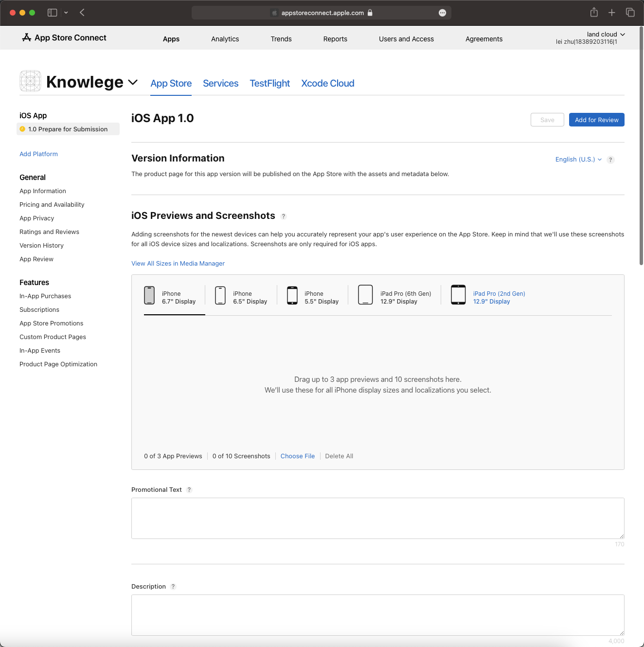Click into the Description text area
Image resolution: width=644 pixels, height=647 pixels.
coord(378,615)
